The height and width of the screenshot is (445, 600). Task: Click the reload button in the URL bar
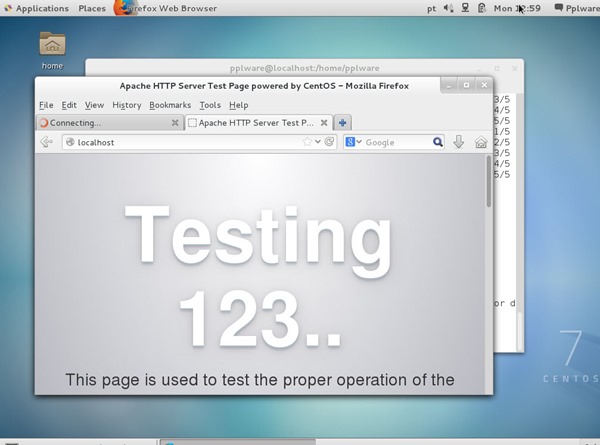(330, 142)
